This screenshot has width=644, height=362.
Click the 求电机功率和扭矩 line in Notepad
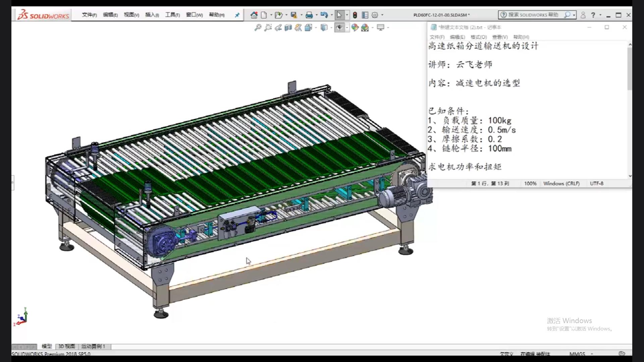pos(465,167)
